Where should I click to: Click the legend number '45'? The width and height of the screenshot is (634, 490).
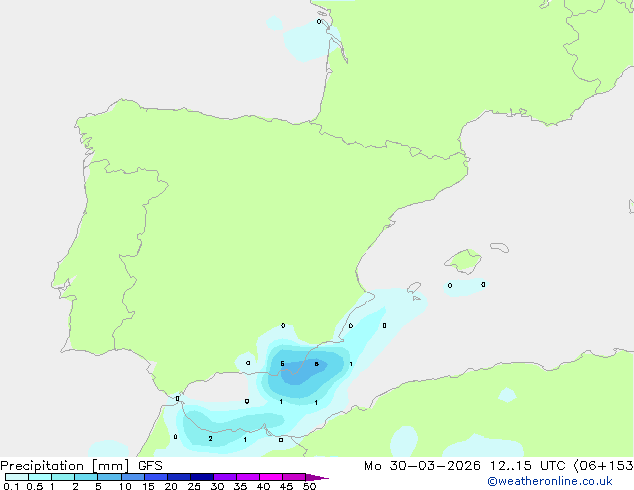point(286,486)
